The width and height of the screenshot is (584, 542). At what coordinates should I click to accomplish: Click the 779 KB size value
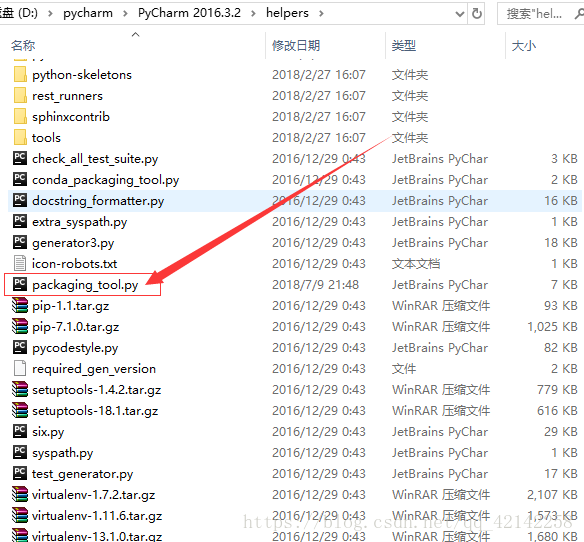pos(557,390)
